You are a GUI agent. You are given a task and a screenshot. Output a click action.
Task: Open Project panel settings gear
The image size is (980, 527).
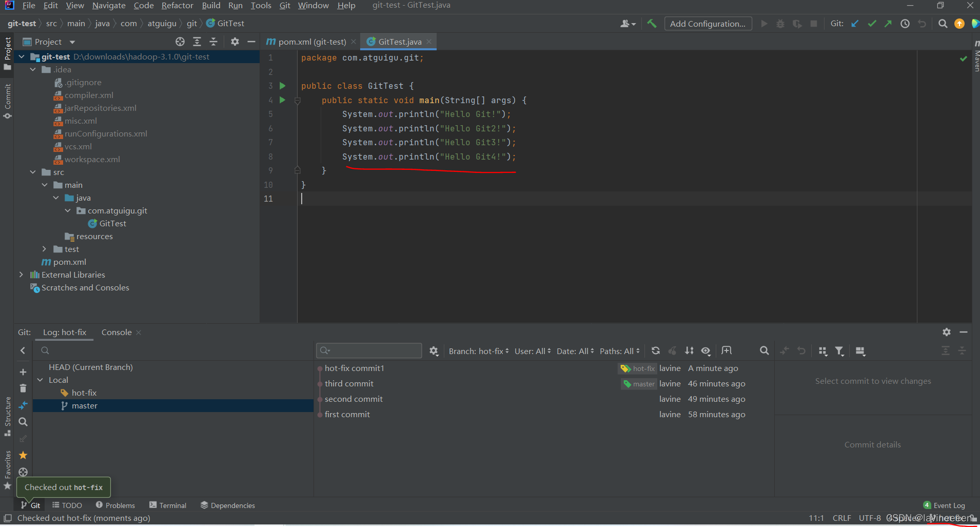[x=234, y=42]
